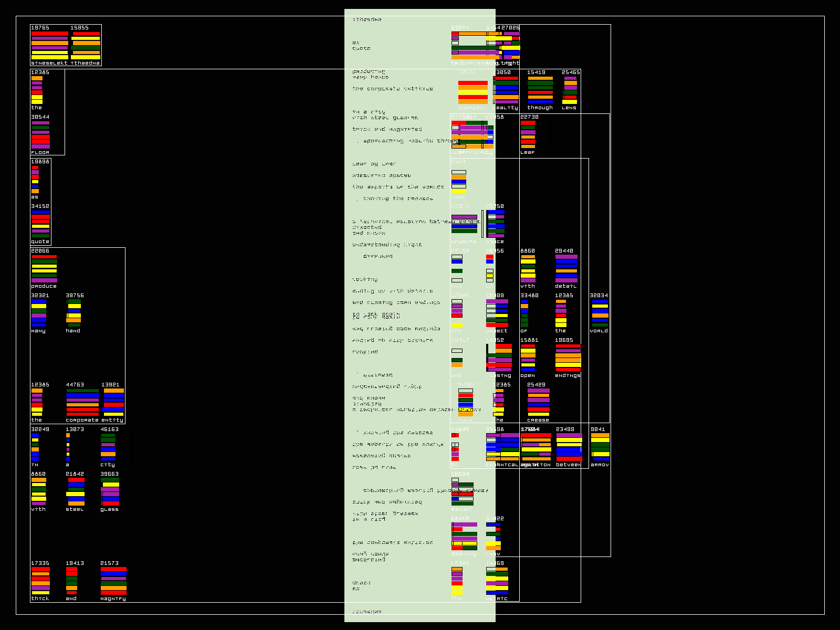840x630 pixels.
Task: Click the 'world' striped block
Action: pyautogui.click(x=600, y=313)
